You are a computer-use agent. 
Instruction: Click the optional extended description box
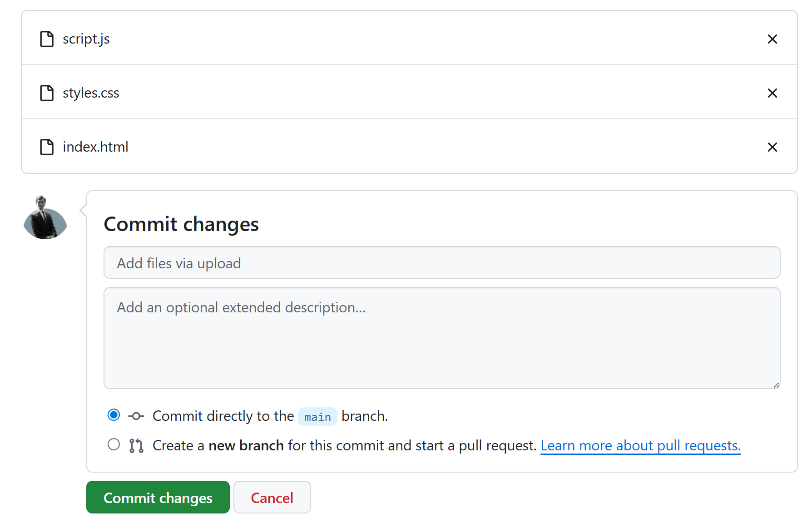click(x=441, y=338)
